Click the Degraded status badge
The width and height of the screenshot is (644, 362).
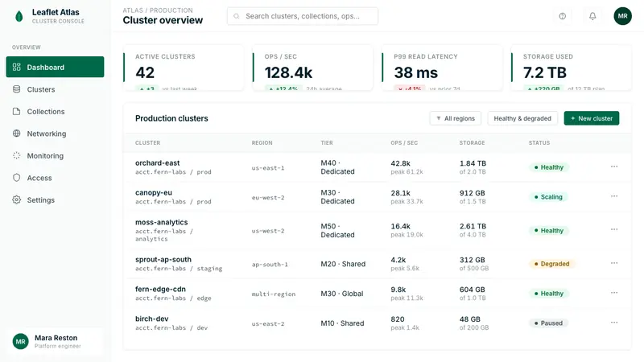[551, 264]
